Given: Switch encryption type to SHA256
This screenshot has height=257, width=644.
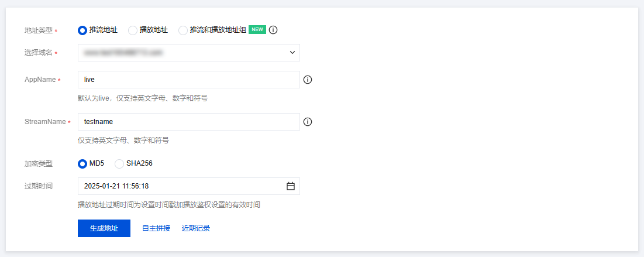Looking at the screenshot, I should pyautogui.click(x=119, y=163).
